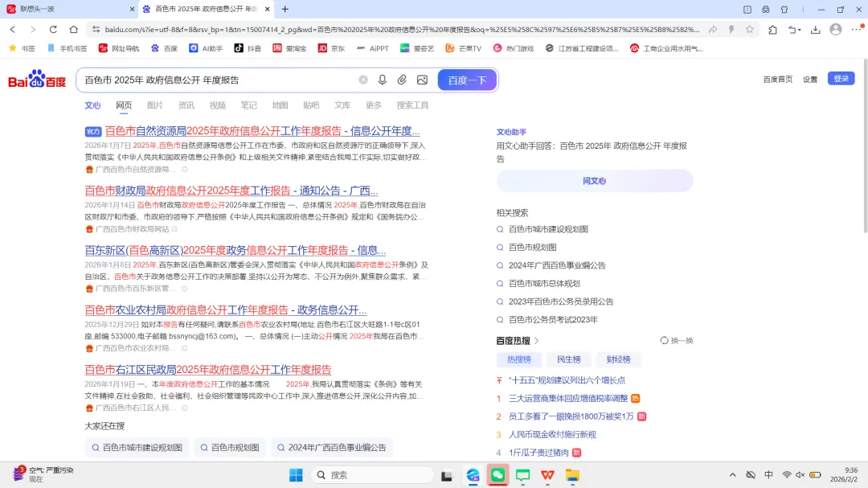This screenshot has width=868, height=488.
Task: Switch to the 资讯 results tab
Action: pos(186,105)
